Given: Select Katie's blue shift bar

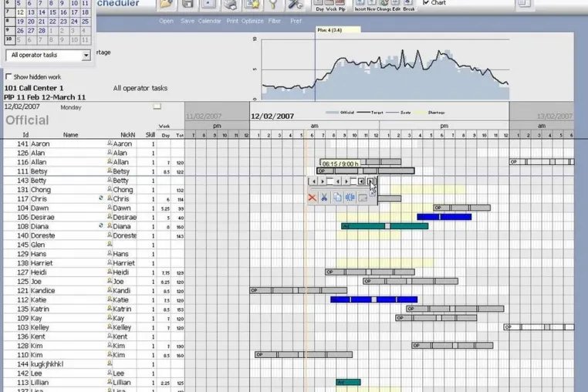Looking at the screenshot, I should click(374, 299).
